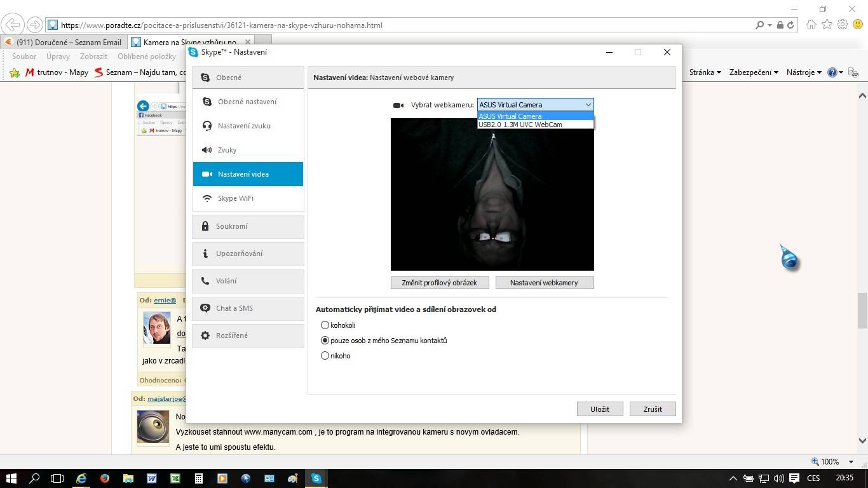Click the browser address bar URL
Screen dimensions: 868x488
point(222,25)
